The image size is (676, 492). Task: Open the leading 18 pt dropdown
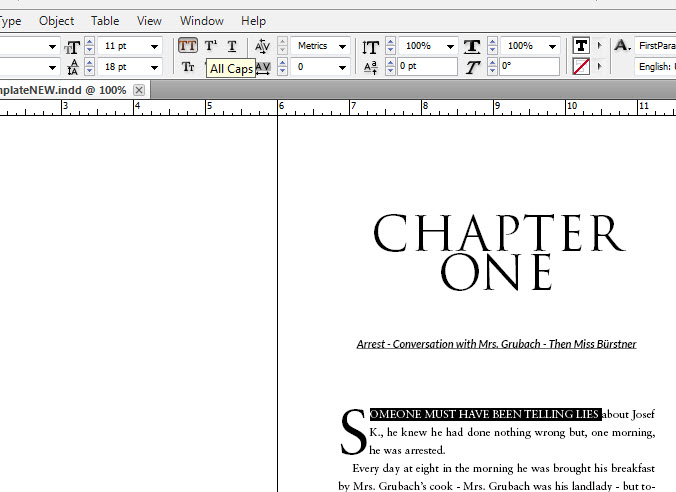(154, 67)
